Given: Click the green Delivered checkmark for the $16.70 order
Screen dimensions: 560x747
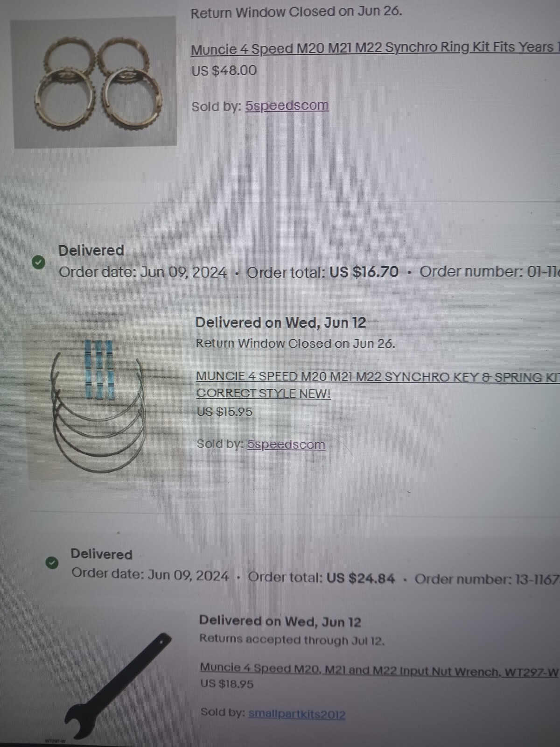Looking at the screenshot, I should 39,262.
